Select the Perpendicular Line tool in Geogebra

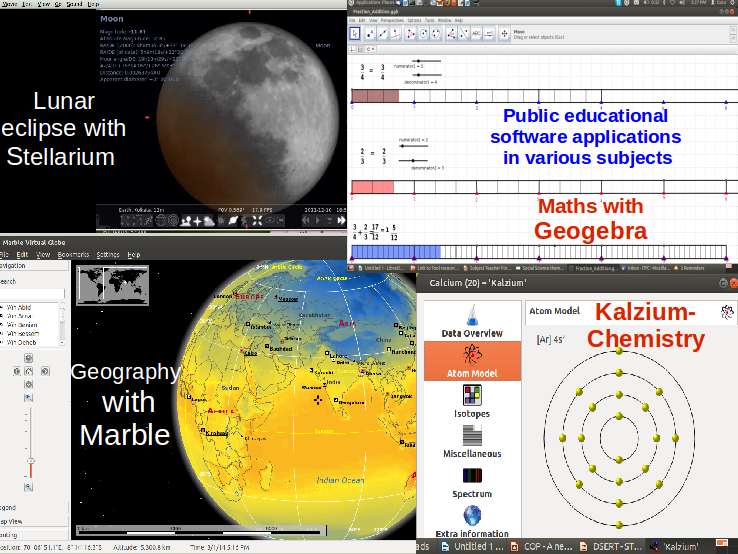click(396, 33)
